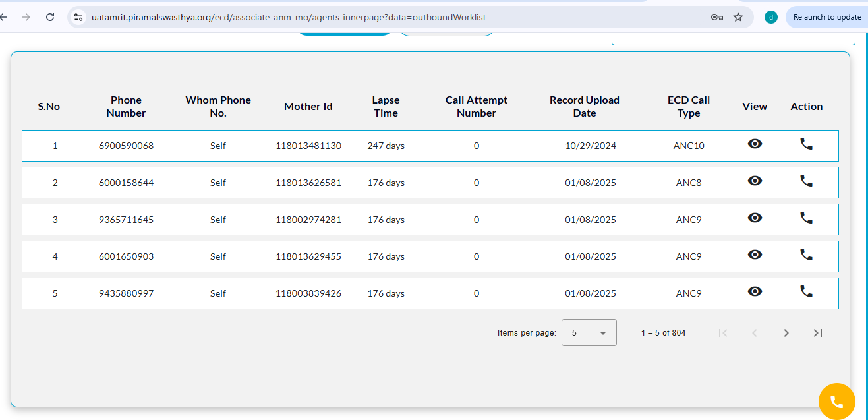Call the mother with ID 118013629455
The image size is (868, 420).
pos(806,255)
